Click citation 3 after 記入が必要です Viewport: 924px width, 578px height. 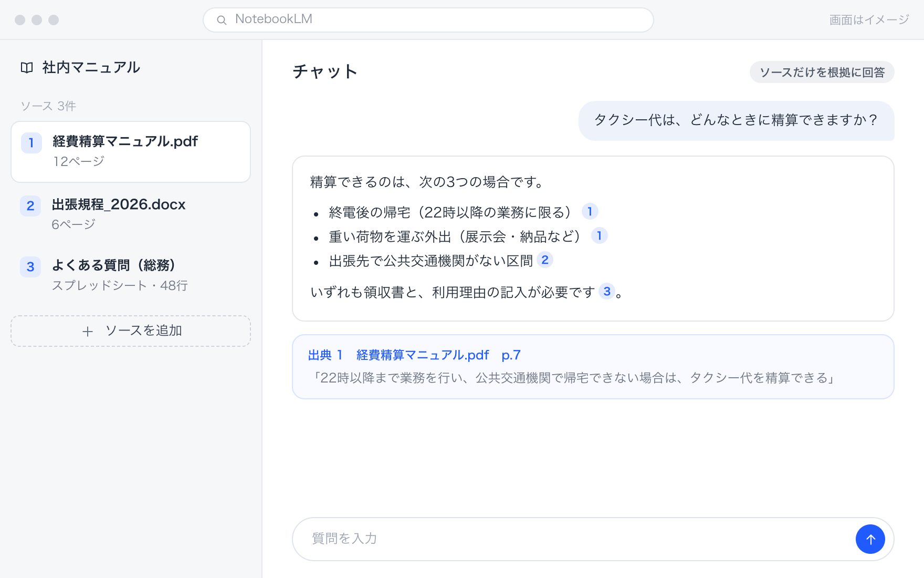pos(607,291)
